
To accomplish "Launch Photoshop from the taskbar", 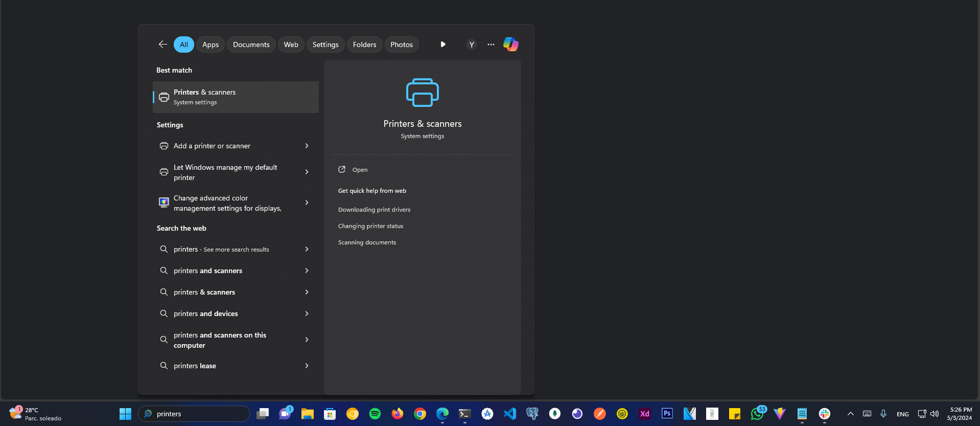I will point(667,413).
